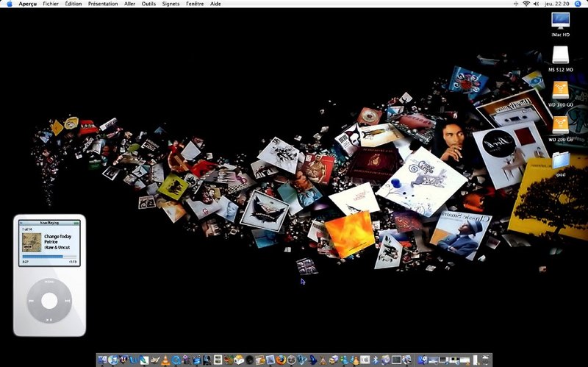This screenshot has height=367, width=588.
Task: Click the album art on iPod screen
Action: (32, 243)
